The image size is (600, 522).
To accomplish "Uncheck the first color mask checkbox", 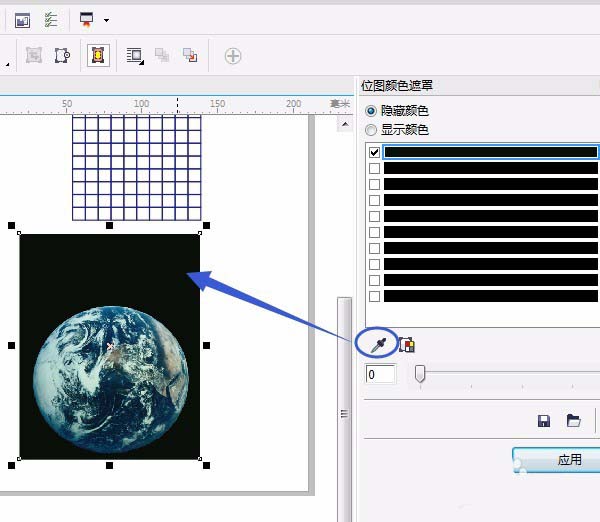I will click(375, 152).
